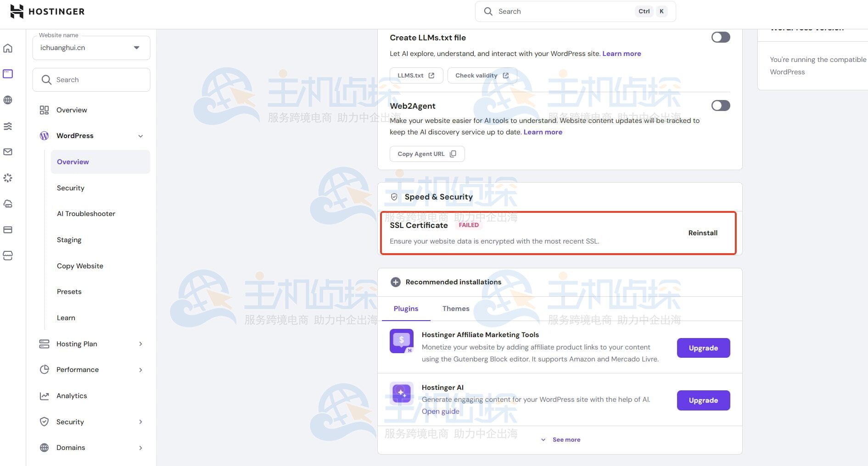Click the globe domains icon in left rail
Screen dimensions: 868x466
click(8, 100)
